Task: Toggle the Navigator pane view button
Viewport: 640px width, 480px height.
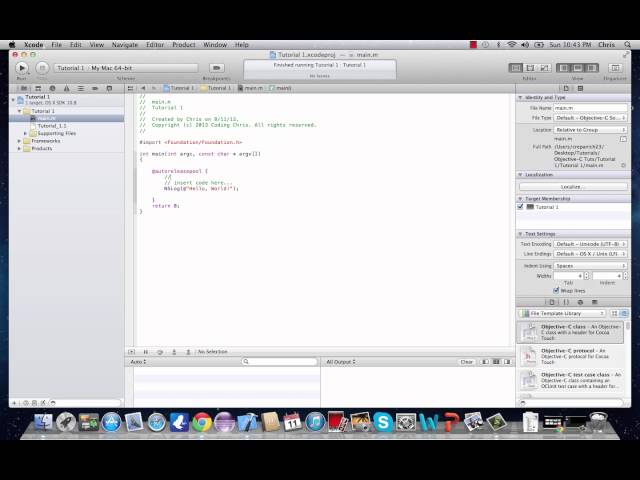Action: (x=564, y=68)
